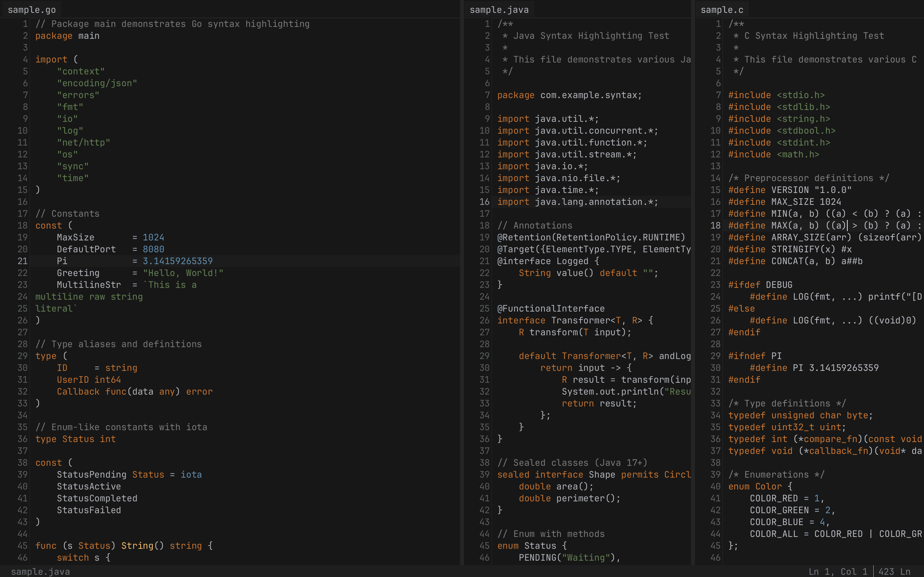The image size is (924, 577).
Task: Click the iota keyword in sample.go
Action: click(x=191, y=474)
